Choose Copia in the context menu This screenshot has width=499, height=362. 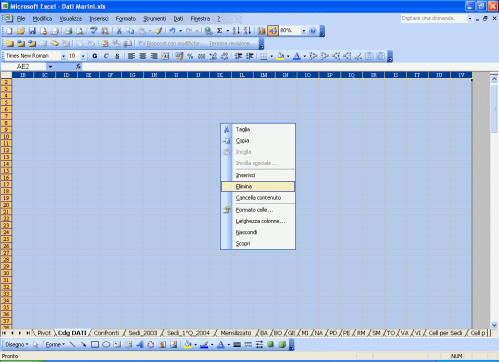(x=258, y=141)
